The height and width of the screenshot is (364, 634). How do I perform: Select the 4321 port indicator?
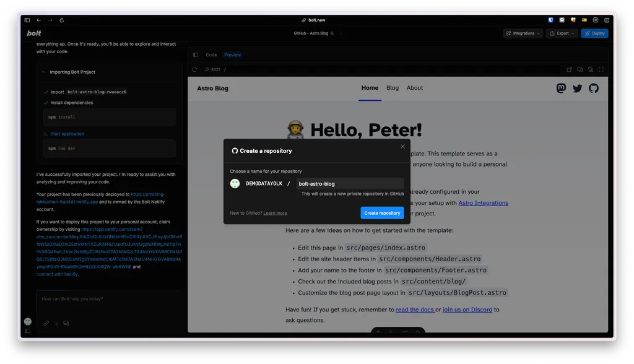213,69
